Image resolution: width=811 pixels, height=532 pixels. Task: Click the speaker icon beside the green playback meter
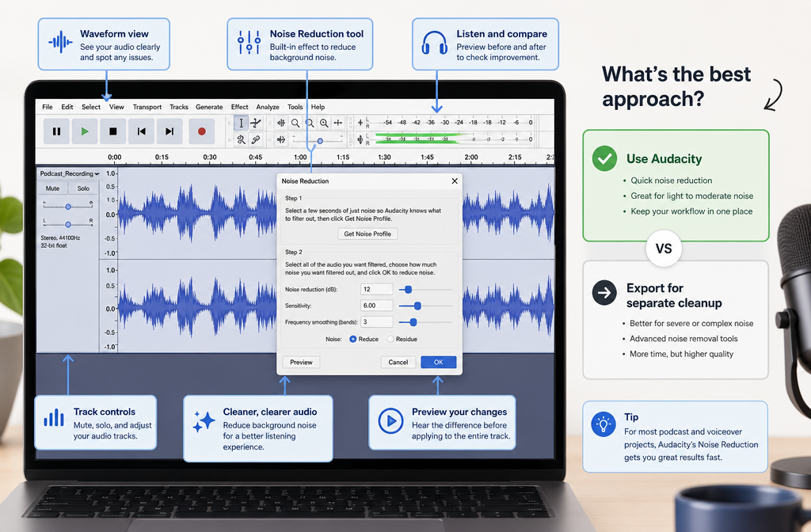[360, 139]
